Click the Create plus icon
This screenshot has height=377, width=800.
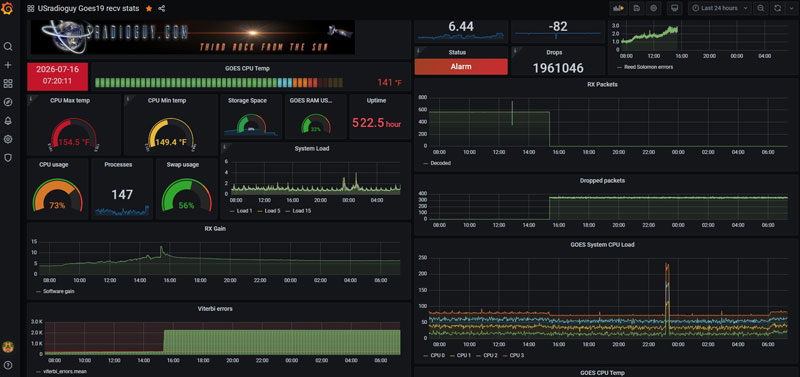point(8,65)
